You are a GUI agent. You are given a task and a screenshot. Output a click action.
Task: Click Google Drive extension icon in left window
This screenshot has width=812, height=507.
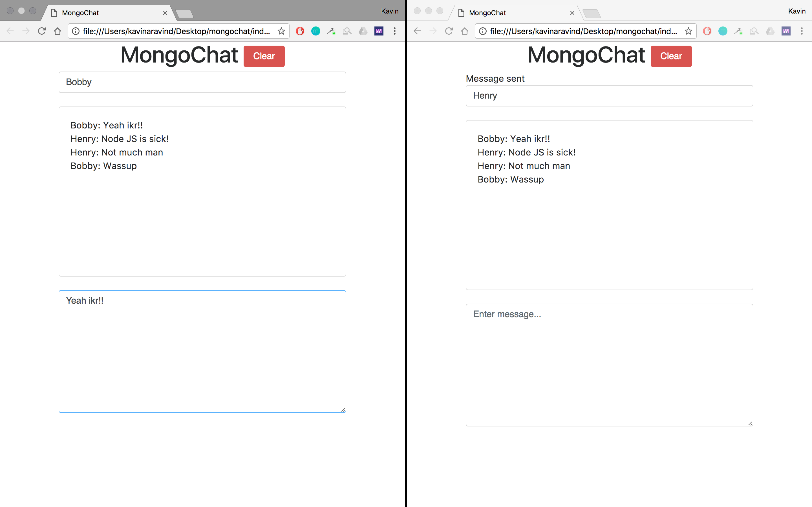(363, 31)
